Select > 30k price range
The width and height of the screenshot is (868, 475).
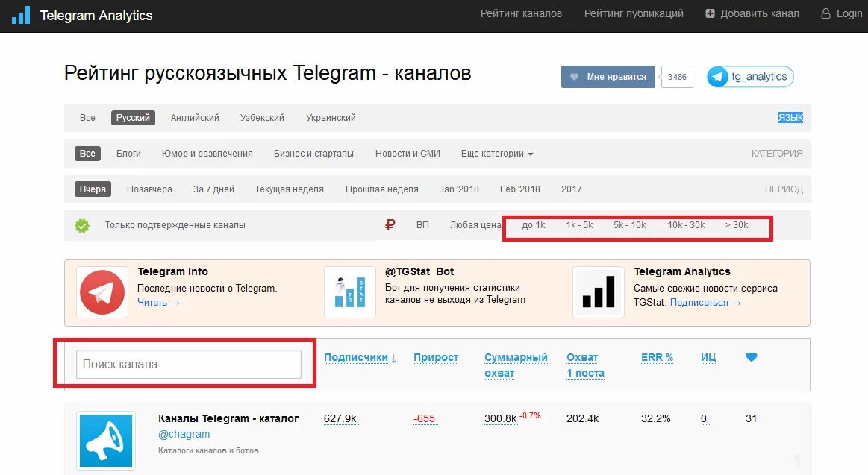[x=736, y=225]
